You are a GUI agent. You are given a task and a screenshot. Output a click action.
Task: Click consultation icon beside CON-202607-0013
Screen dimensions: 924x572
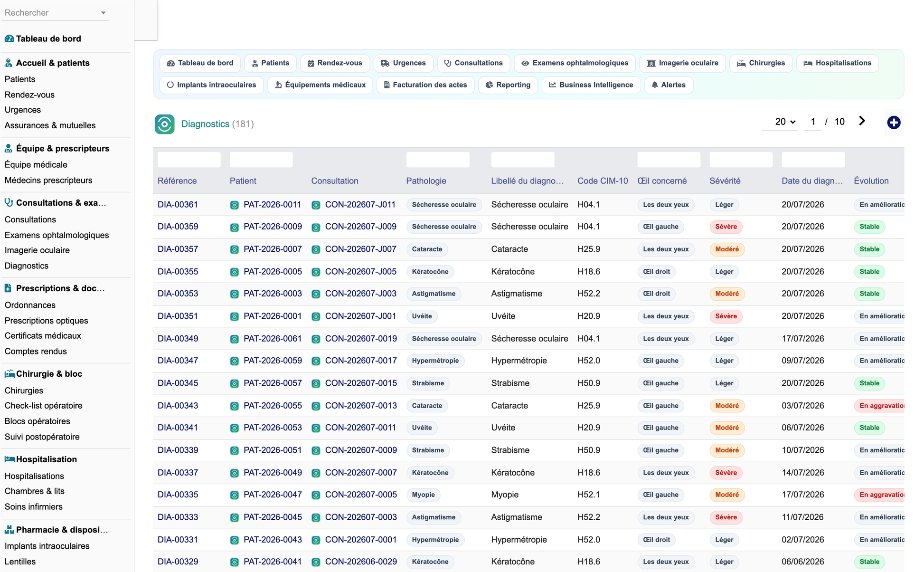316,406
